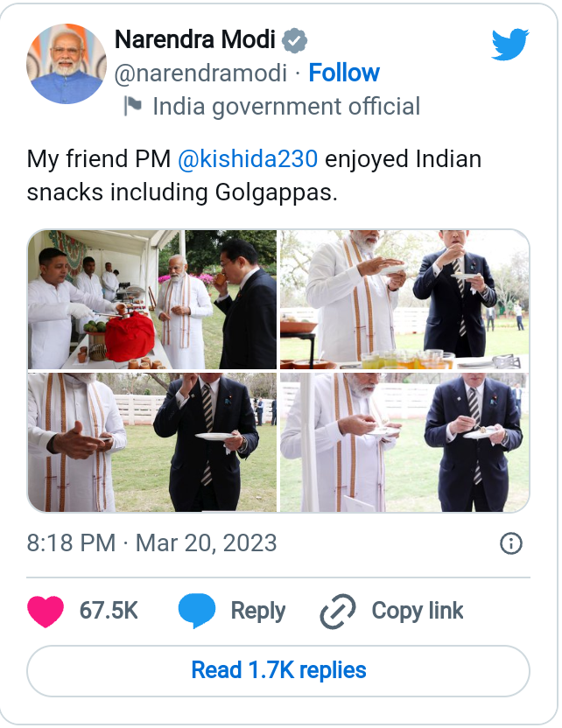
Task: Click the 67.5K likes count
Action: tap(109, 611)
